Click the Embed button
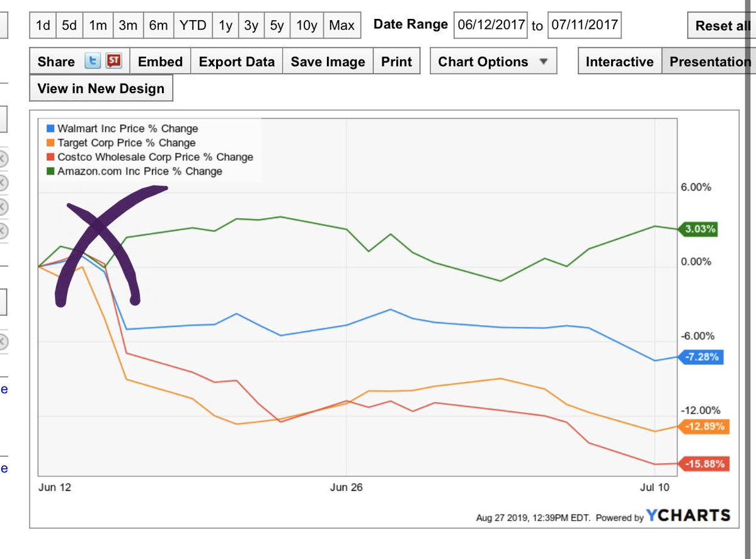Viewport: 756px width, 559px height. tap(160, 62)
